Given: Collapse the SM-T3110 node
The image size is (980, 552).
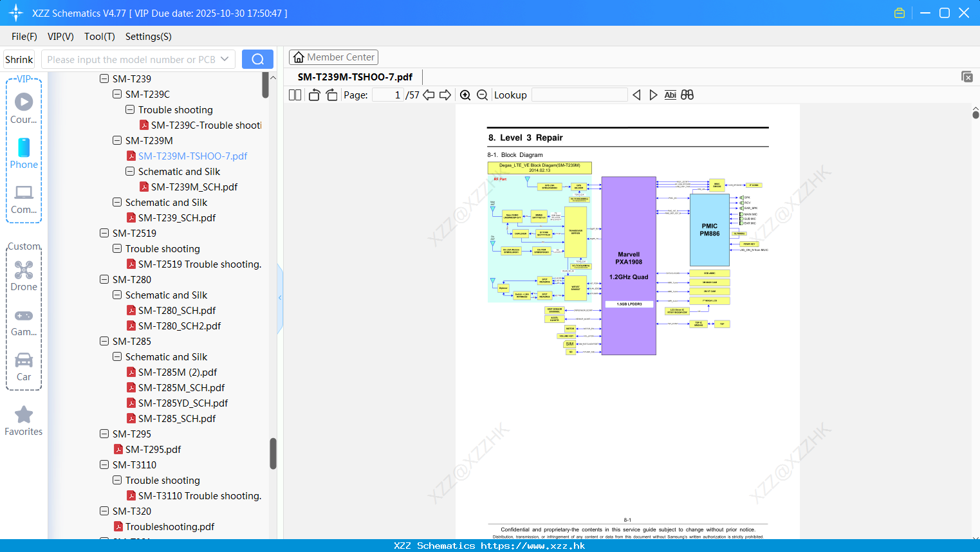Looking at the screenshot, I should click(104, 465).
